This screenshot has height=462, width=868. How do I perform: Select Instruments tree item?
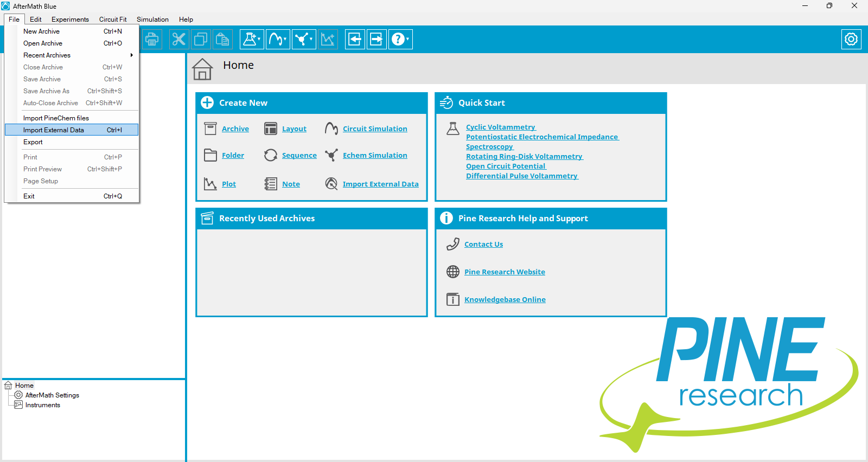coord(43,405)
